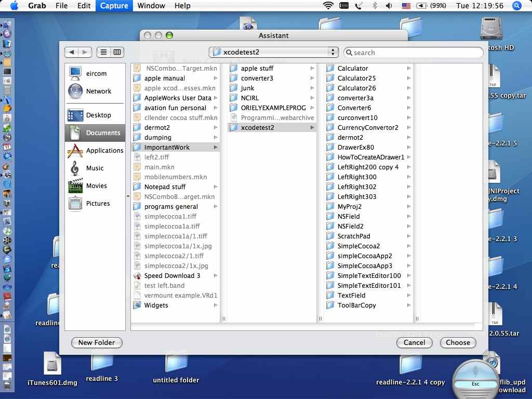Open the Help menu

click(182, 5)
